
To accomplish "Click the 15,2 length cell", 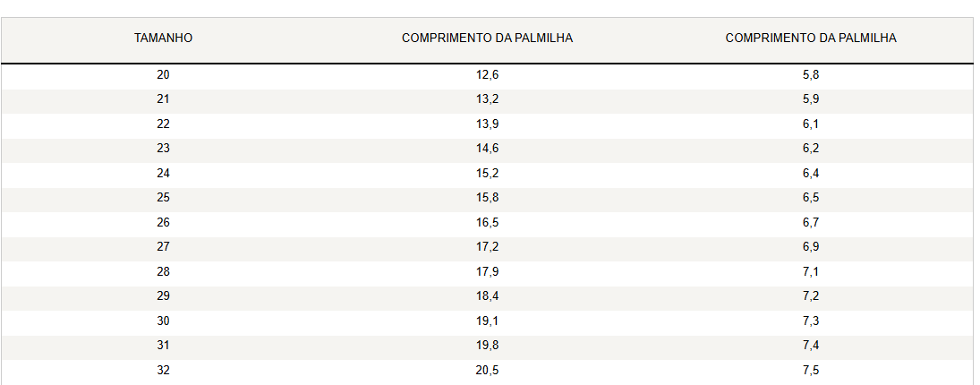I will (x=487, y=174).
